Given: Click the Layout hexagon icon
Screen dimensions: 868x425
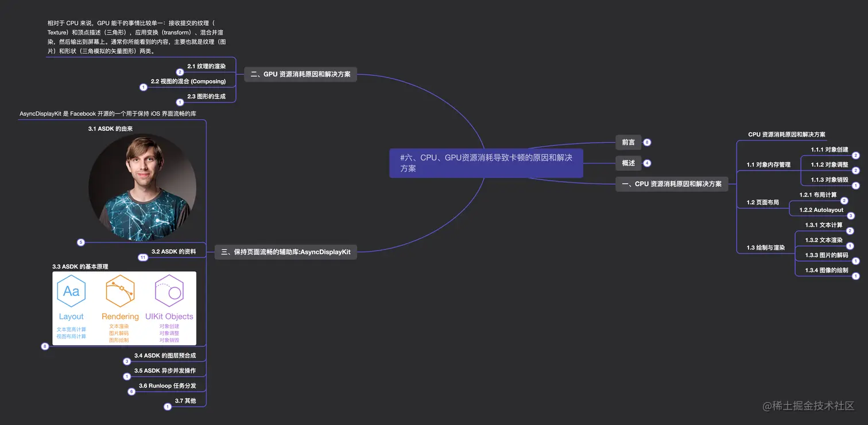Looking at the screenshot, I should 71,291.
